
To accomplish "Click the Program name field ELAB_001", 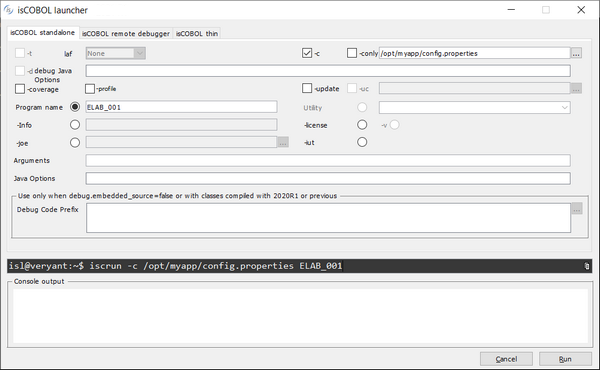I will pyautogui.click(x=181, y=107).
